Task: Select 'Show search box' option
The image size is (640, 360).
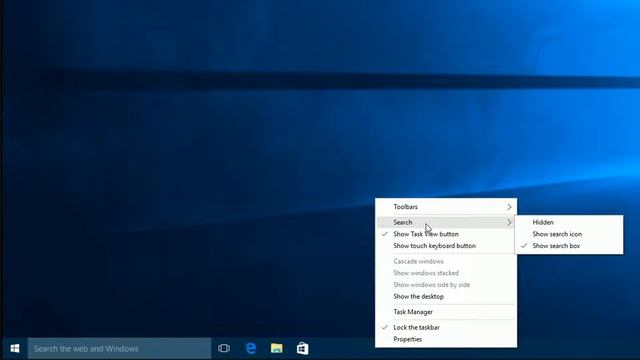Action: [x=569, y=246]
